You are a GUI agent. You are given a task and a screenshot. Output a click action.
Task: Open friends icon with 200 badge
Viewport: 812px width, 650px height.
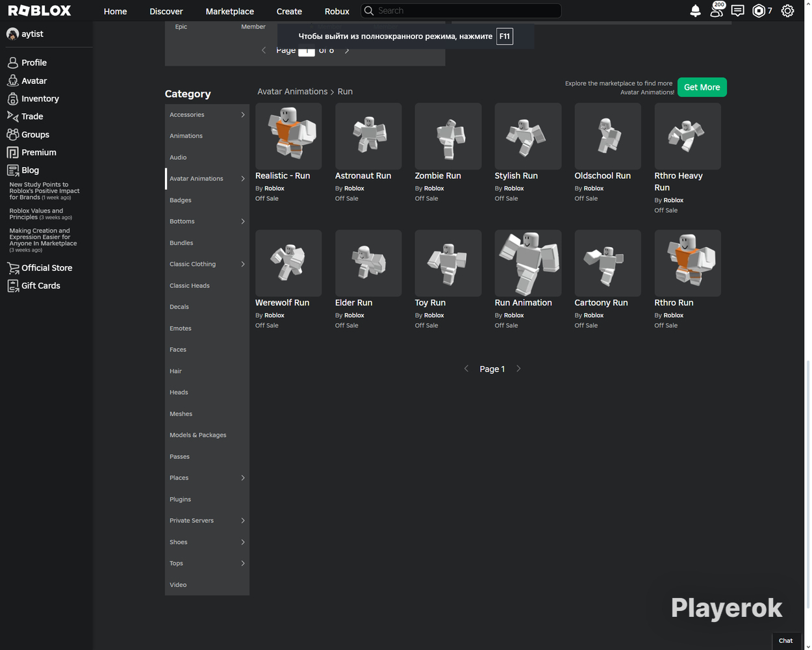[x=717, y=10]
